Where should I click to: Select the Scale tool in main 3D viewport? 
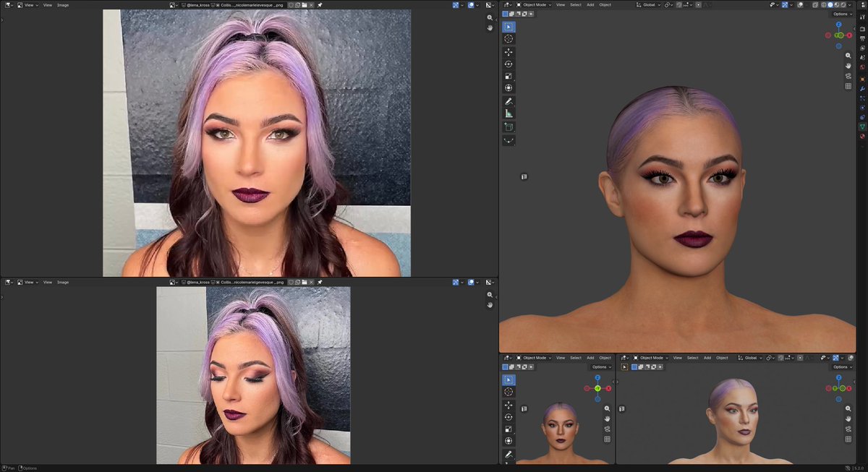[509, 76]
